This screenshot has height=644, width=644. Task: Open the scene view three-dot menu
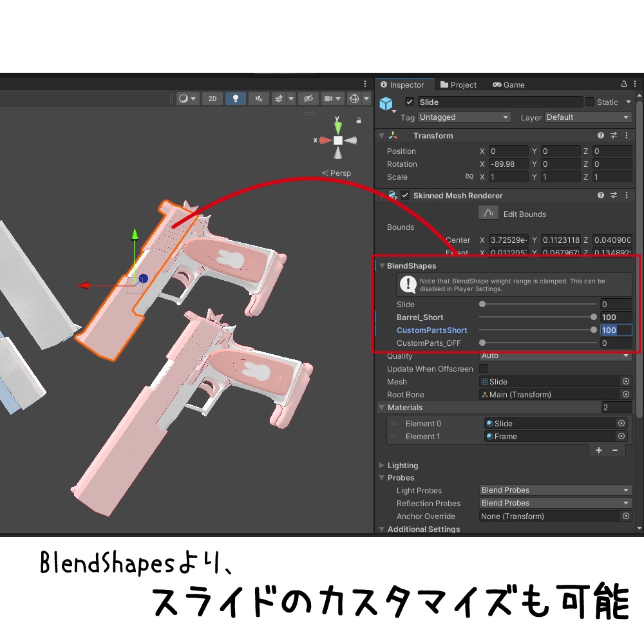[x=365, y=84]
